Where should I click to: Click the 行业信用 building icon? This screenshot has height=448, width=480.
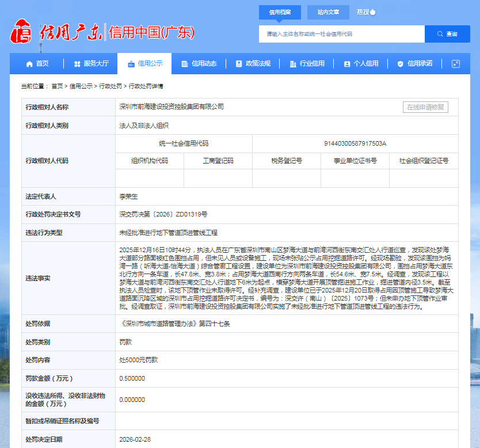coord(292,64)
